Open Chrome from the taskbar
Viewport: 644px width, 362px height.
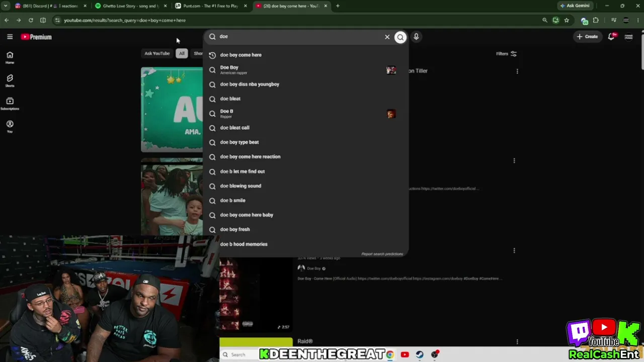click(390, 354)
